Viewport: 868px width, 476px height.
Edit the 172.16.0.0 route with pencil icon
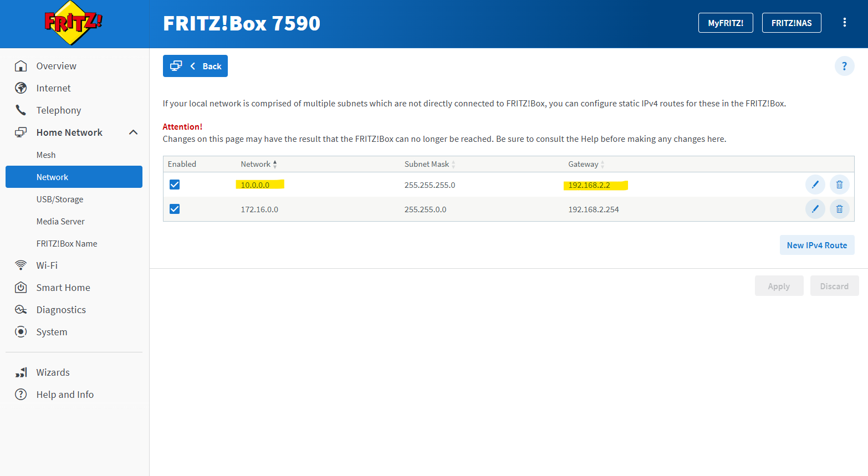point(815,209)
